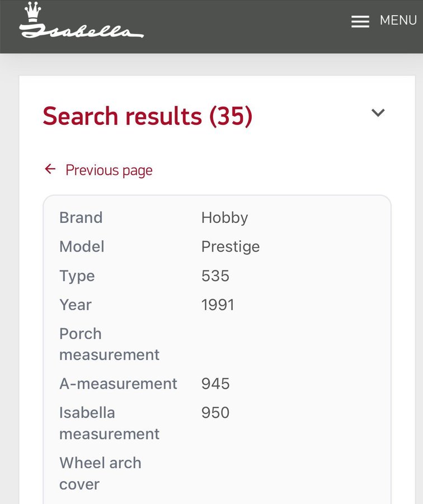The image size is (423, 504).
Task: Click the Hobby brand value
Action: click(x=224, y=218)
